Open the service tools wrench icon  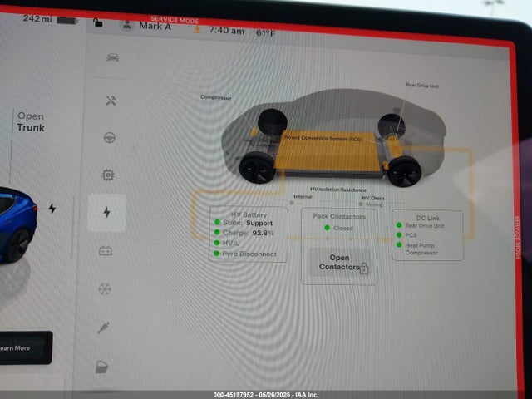coord(111,101)
